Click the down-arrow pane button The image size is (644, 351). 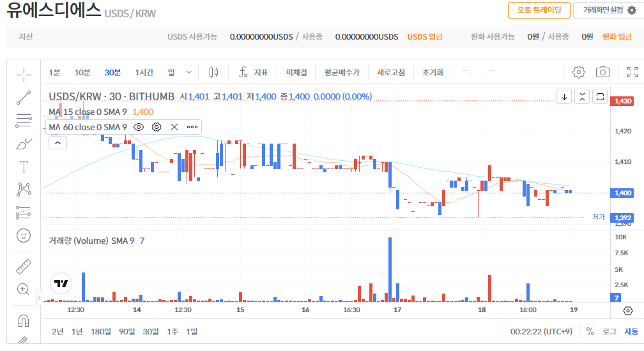coord(564,97)
